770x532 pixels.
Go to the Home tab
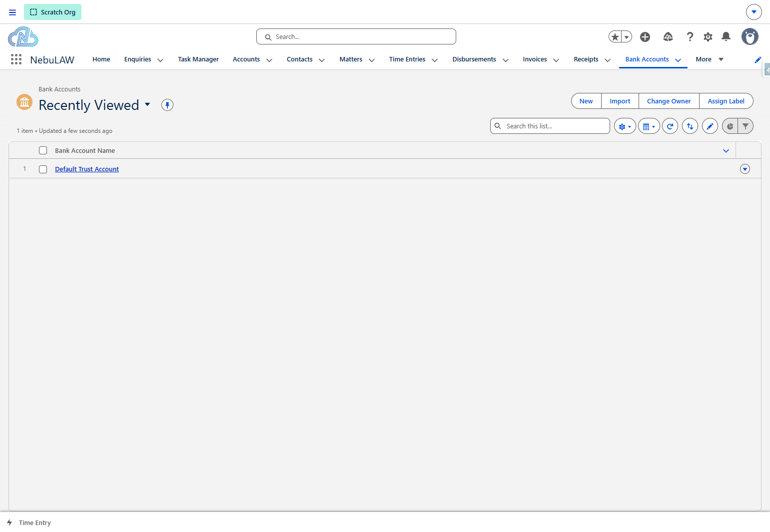pyautogui.click(x=101, y=59)
